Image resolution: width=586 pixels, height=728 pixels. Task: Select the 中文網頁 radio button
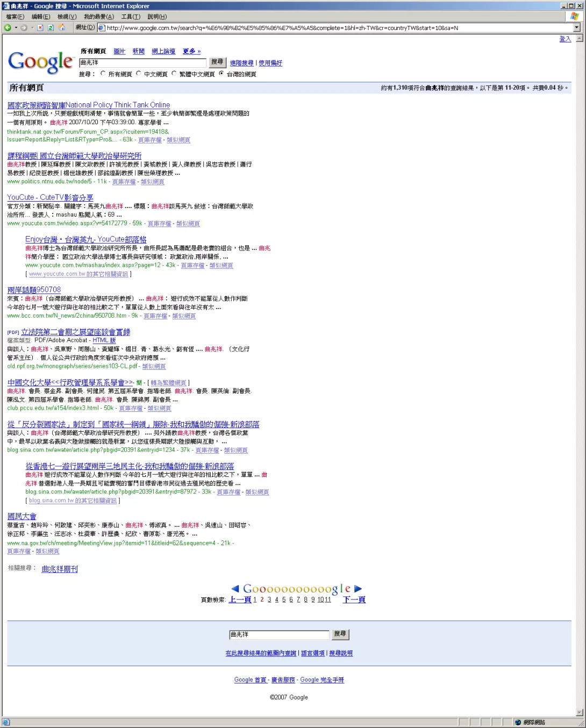pyautogui.click(x=139, y=74)
